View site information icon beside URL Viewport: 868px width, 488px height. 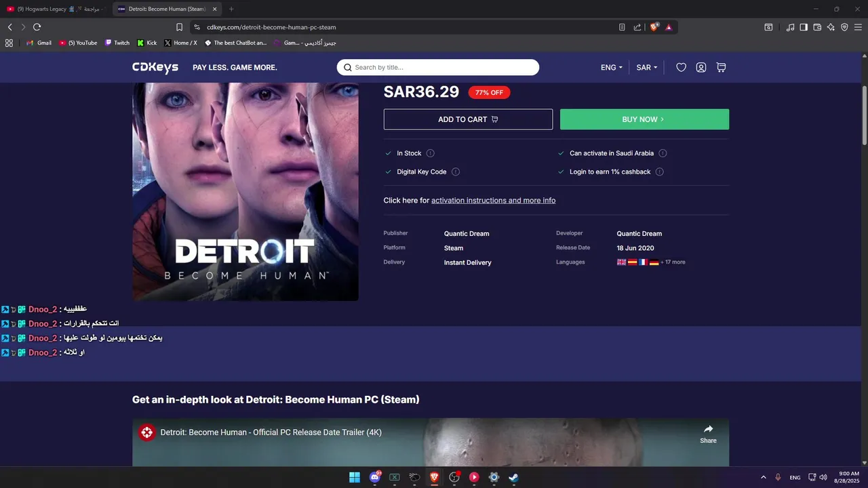tap(197, 27)
